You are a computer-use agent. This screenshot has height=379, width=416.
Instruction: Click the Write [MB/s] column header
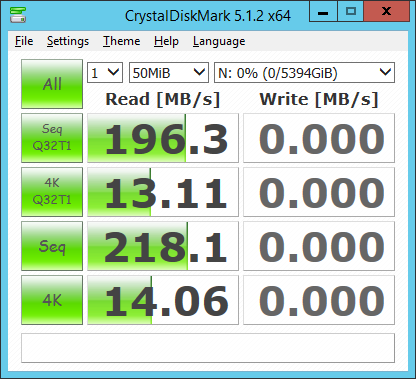[319, 99]
